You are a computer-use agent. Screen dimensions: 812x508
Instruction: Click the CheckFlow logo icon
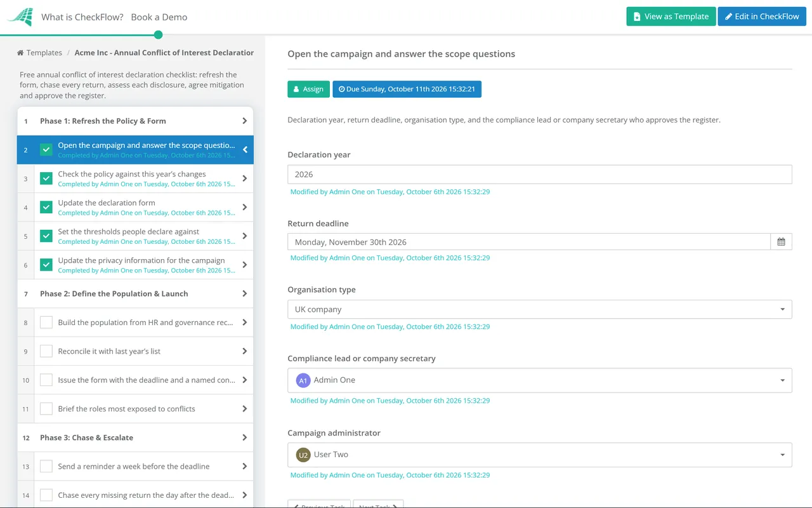click(x=20, y=17)
